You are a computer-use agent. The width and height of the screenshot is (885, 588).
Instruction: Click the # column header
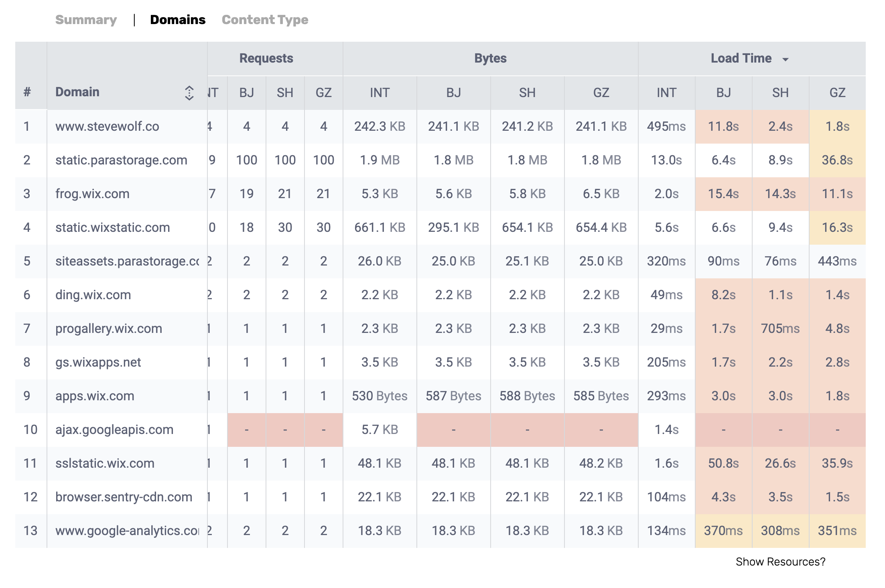click(x=27, y=92)
